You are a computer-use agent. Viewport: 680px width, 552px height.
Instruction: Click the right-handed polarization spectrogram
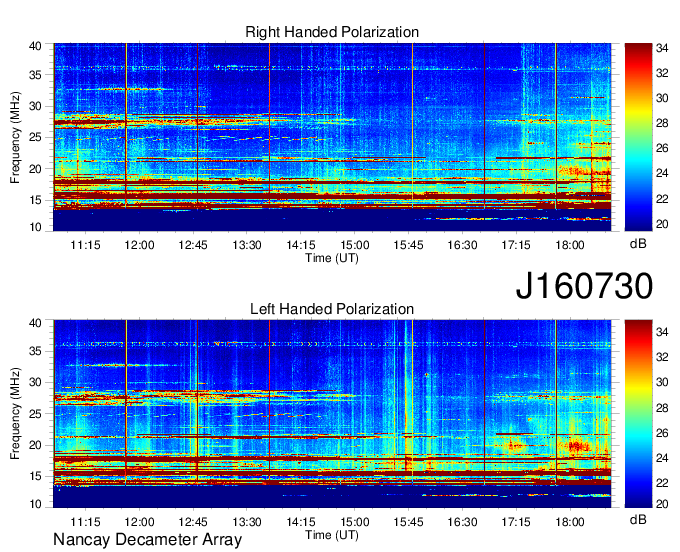332,137
